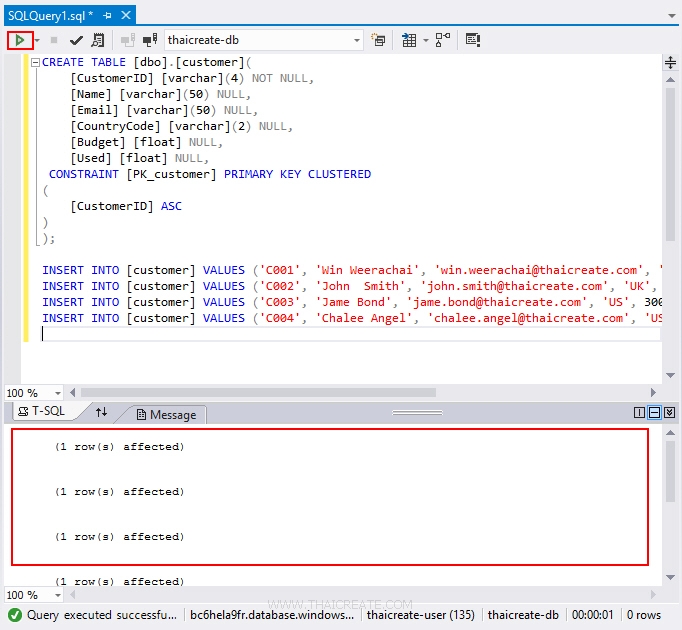682x630 pixels.
Task: Toggle pin on SQLQuery1.sql tab
Action: pyautogui.click(x=107, y=16)
